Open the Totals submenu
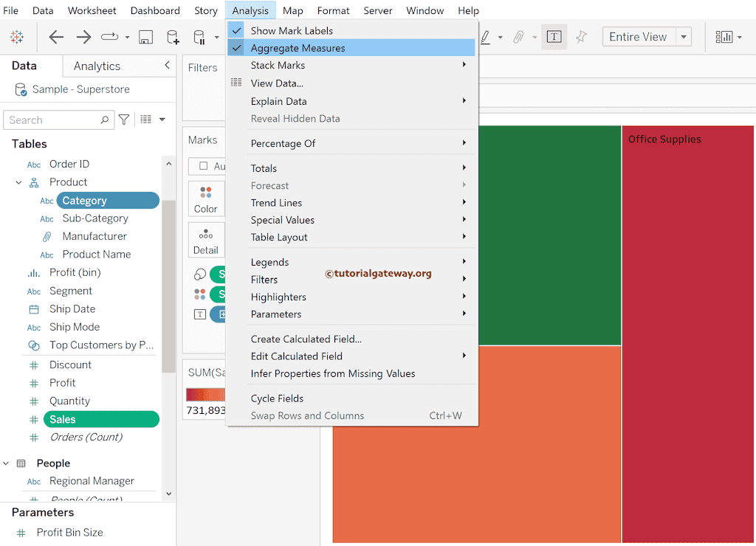Image resolution: width=756 pixels, height=546 pixels. (264, 168)
